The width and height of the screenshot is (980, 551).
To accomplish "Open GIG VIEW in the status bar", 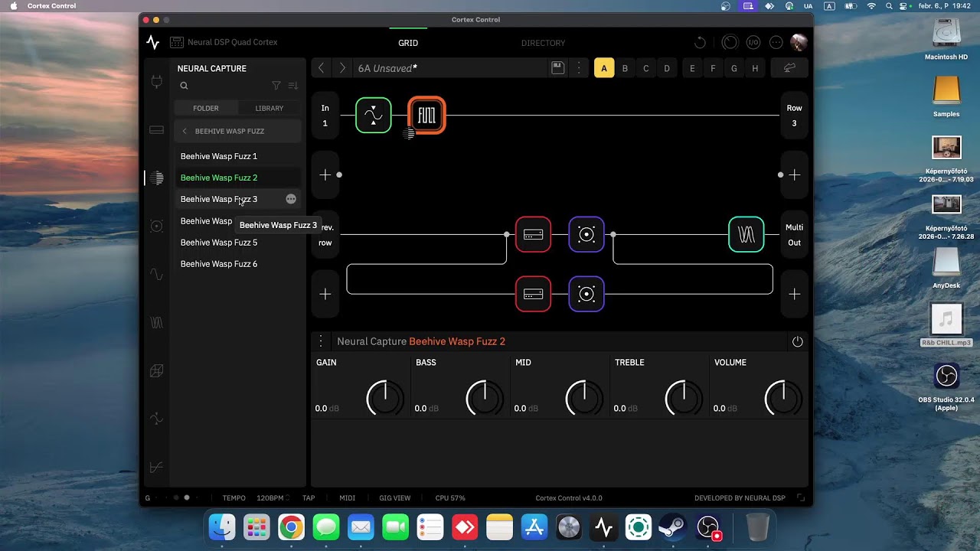I will 395,498.
